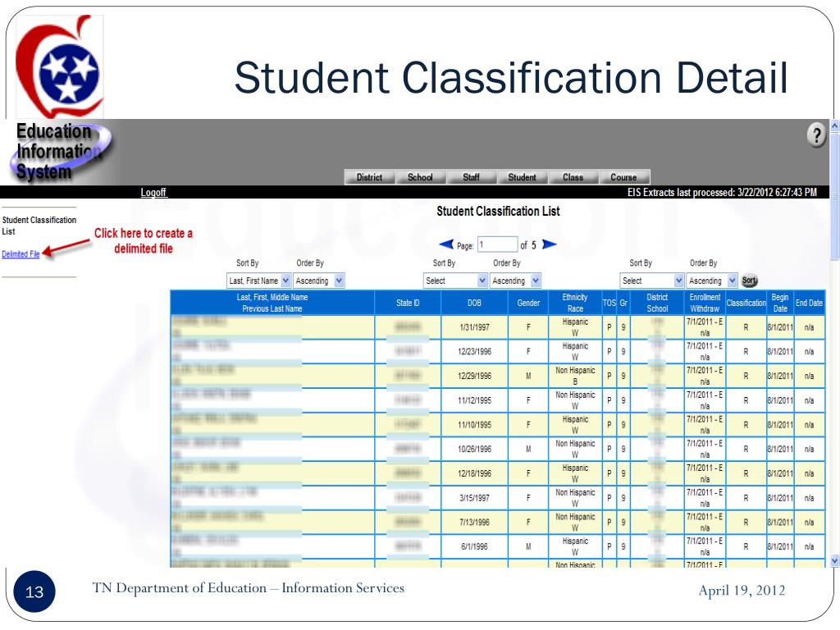
Task: Click the District School column header
Action: click(657, 303)
